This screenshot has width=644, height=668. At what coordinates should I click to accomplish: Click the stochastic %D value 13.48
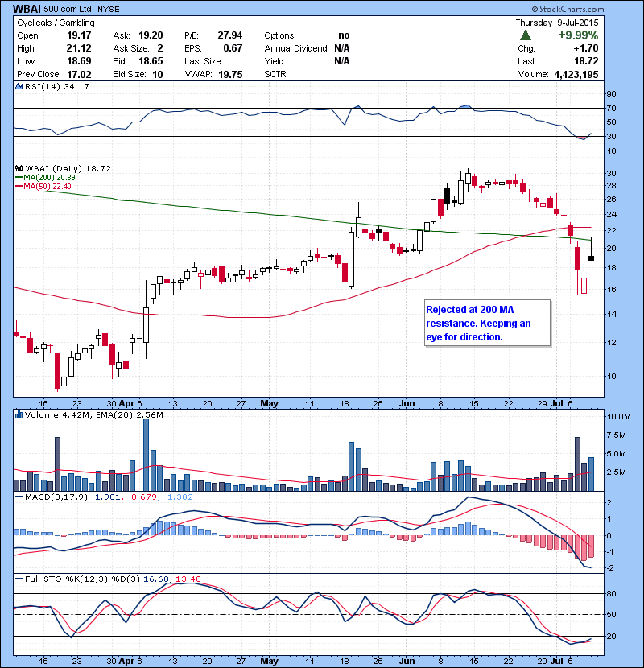coord(188,579)
